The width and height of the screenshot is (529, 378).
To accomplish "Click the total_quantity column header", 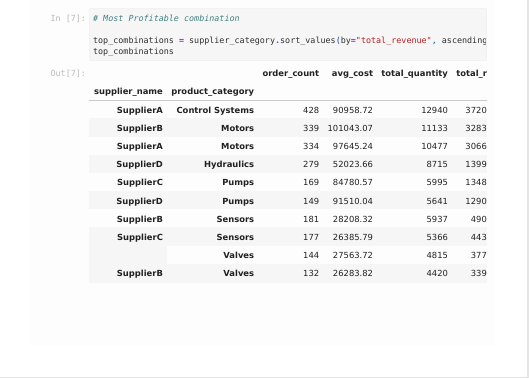I will pyautogui.click(x=414, y=73).
